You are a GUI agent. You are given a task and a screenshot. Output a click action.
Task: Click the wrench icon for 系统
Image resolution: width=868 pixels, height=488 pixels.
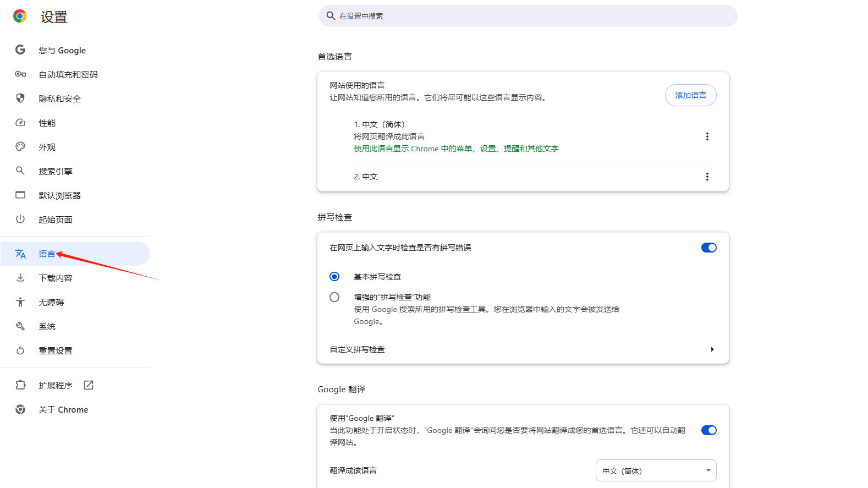[20, 326]
